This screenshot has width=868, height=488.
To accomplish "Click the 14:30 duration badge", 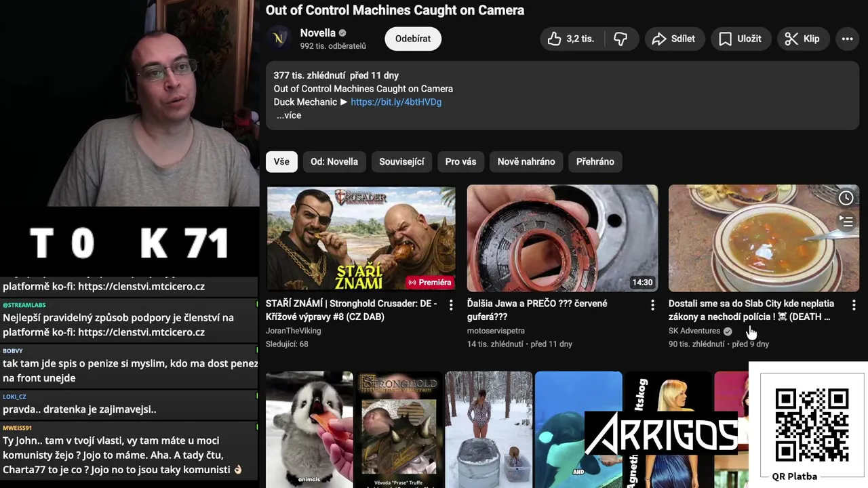I will pyautogui.click(x=642, y=283).
